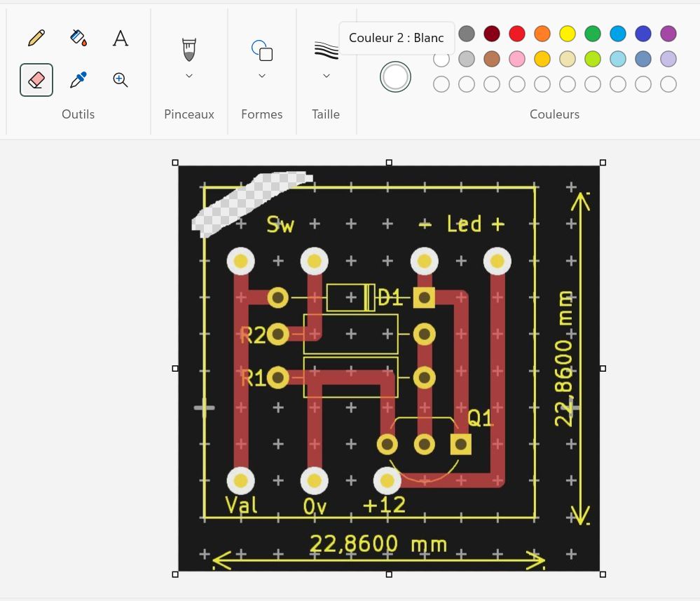
Task: Click the Pinceaux brush icon
Action: point(189,50)
